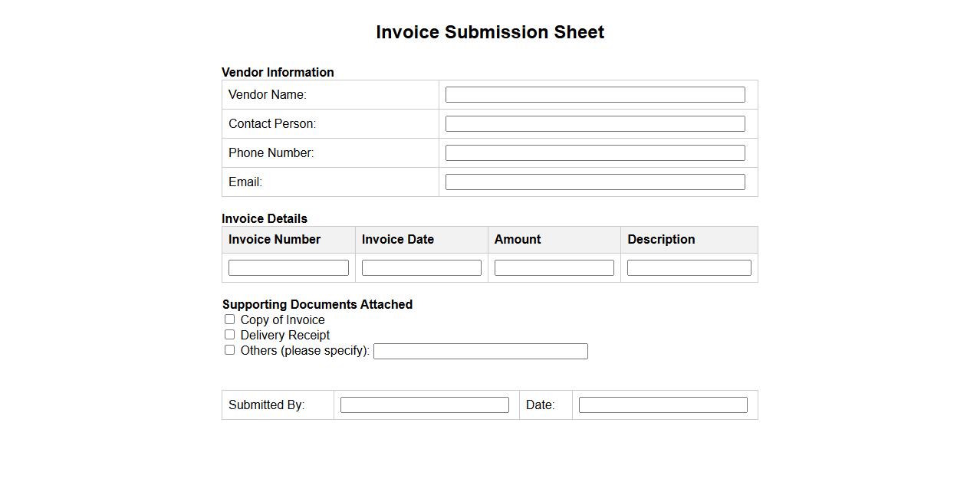This screenshot has height=498, width=980.
Task: Tick the Delivery Receipt checkbox
Action: [x=229, y=335]
